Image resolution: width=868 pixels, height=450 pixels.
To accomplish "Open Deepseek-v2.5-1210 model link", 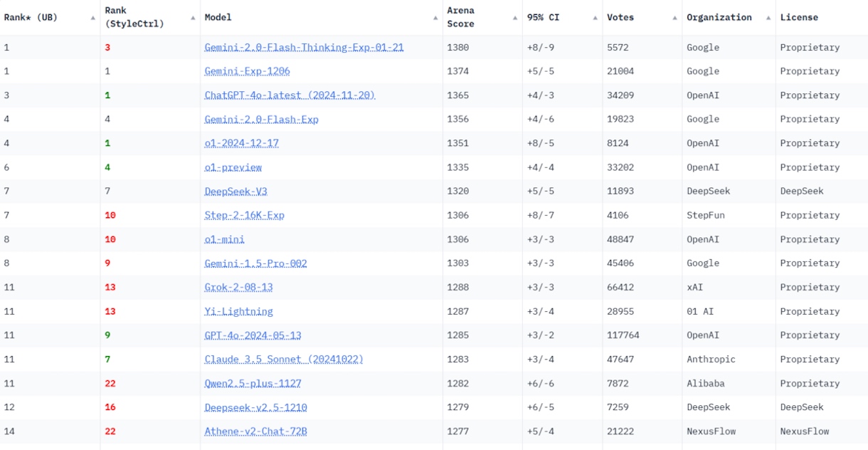I will (255, 407).
